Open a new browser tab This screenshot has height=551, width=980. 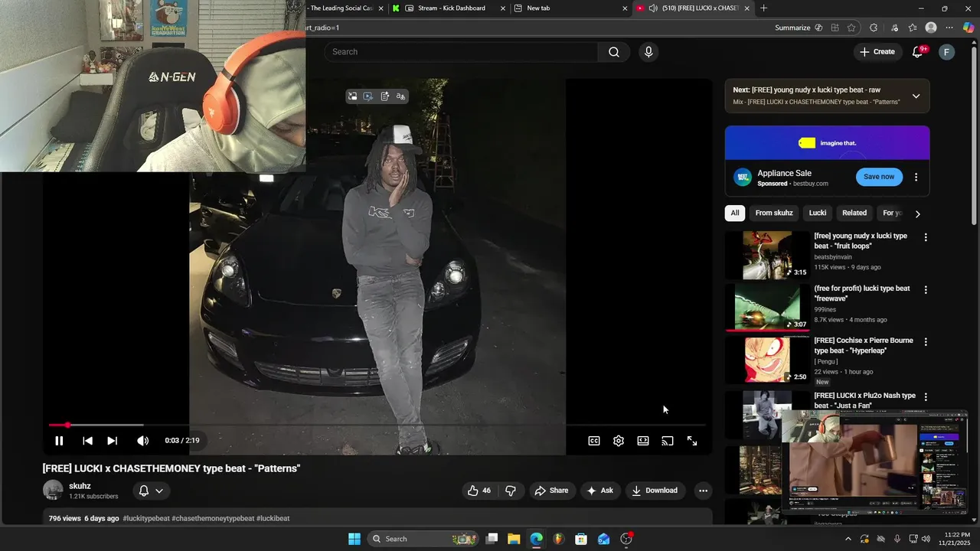(763, 8)
